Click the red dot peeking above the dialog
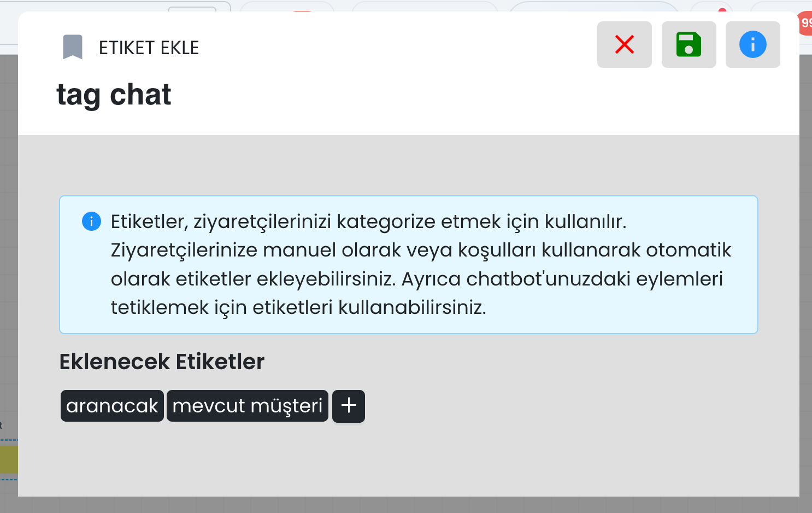Image resolution: width=812 pixels, height=513 pixels. (x=722, y=10)
